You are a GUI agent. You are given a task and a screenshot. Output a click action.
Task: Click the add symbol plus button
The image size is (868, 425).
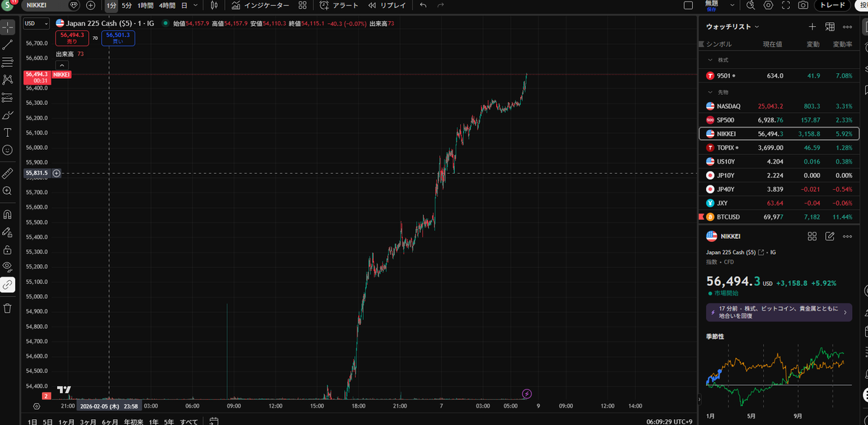tap(90, 5)
